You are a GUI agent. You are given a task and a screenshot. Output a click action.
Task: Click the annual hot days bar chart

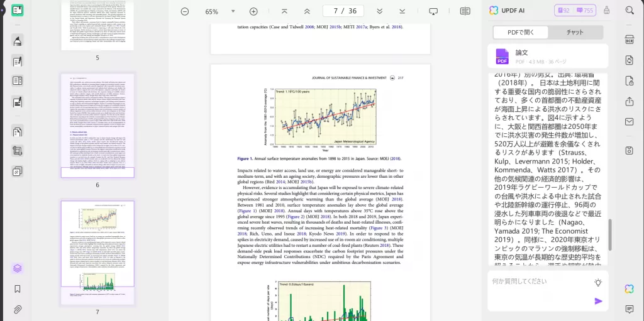click(x=320, y=301)
